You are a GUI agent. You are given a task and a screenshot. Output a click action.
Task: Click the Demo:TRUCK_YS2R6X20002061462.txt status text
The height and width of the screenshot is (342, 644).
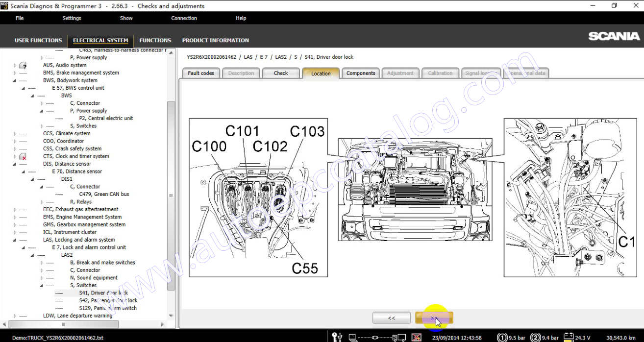(58, 338)
